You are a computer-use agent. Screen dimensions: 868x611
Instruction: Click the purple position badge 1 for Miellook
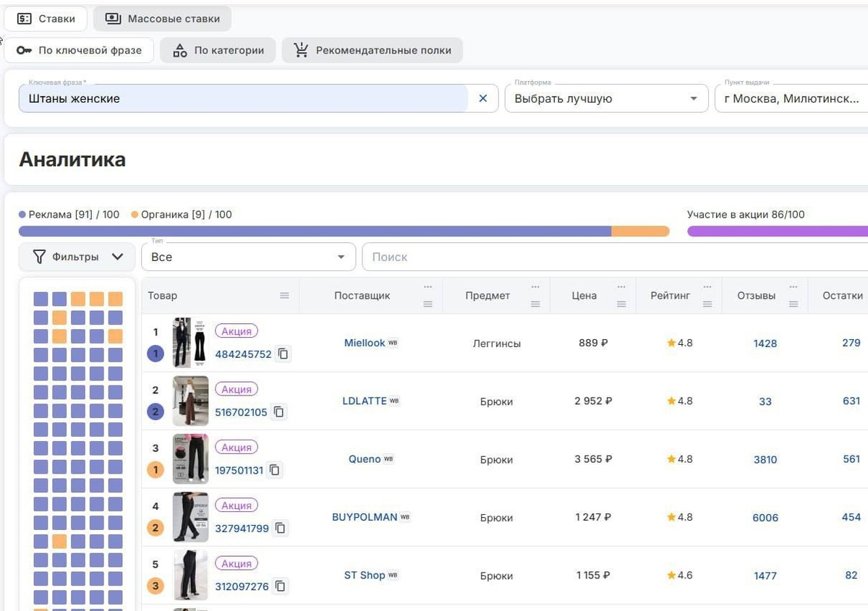tap(156, 354)
